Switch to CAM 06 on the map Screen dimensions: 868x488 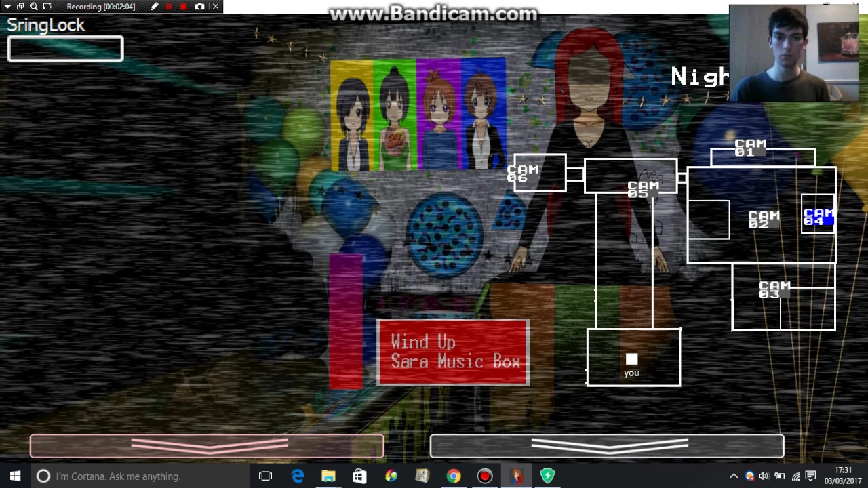point(523,174)
